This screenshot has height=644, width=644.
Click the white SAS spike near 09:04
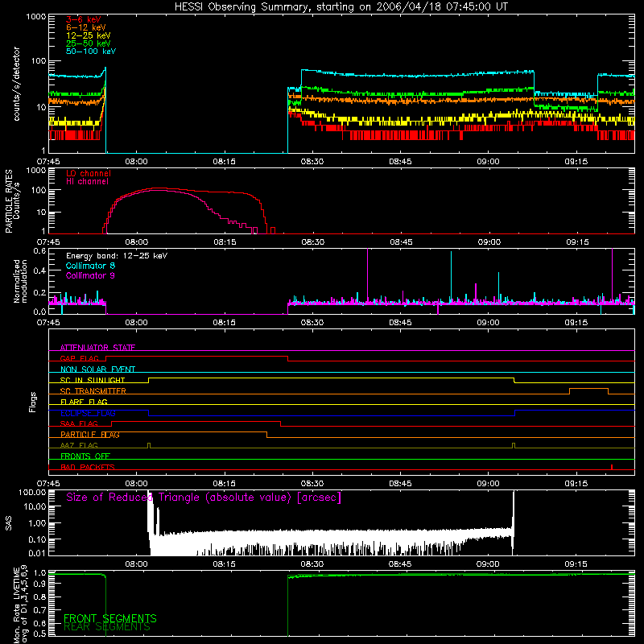pos(513,522)
